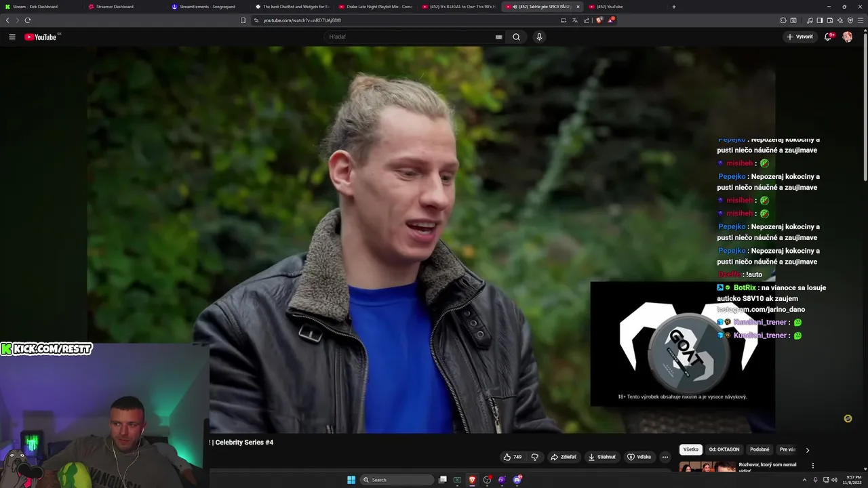
Task: Open a new browser tab
Action: point(673,7)
